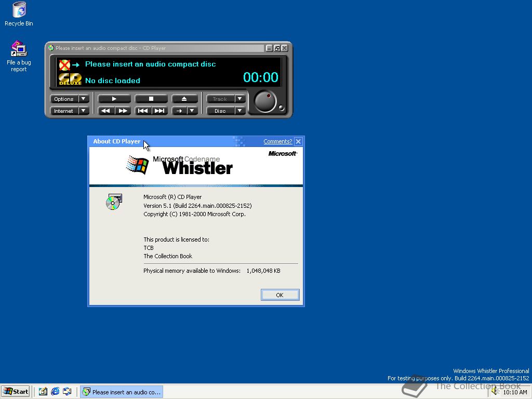Close the CD Player window
This screenshot has width=532, height=399.
[x=285, y=48]
